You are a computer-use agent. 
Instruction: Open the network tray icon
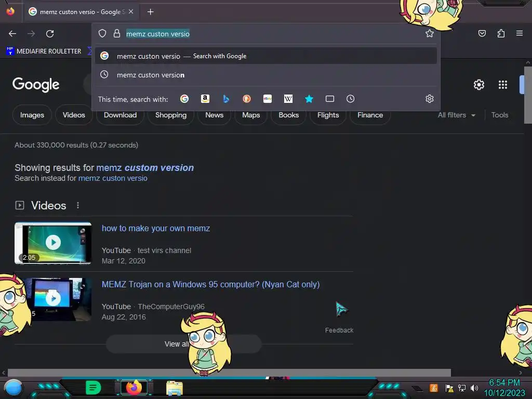(462, 388)
